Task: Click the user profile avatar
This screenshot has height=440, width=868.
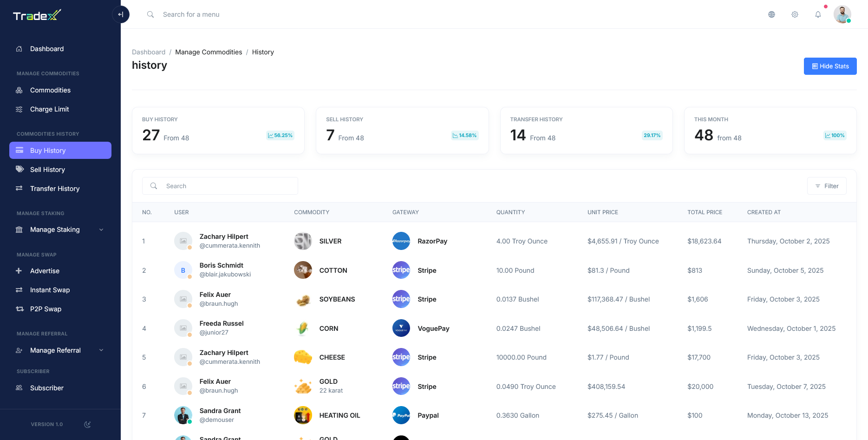Action: point(842,14)
